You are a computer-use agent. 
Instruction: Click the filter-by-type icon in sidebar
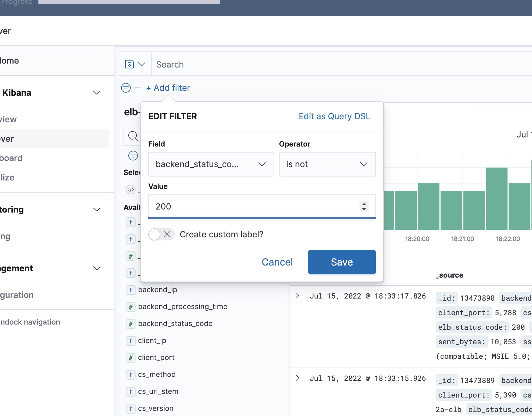[133, 156]
